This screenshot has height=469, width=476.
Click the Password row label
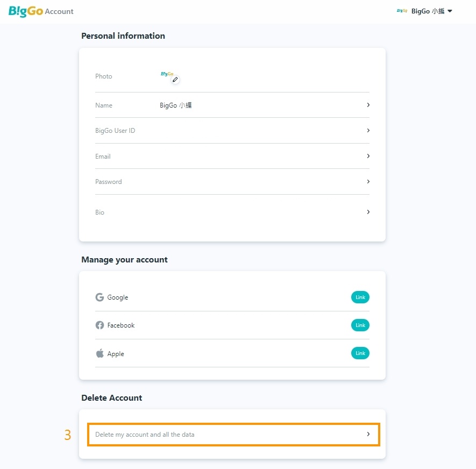pos(109,182)
